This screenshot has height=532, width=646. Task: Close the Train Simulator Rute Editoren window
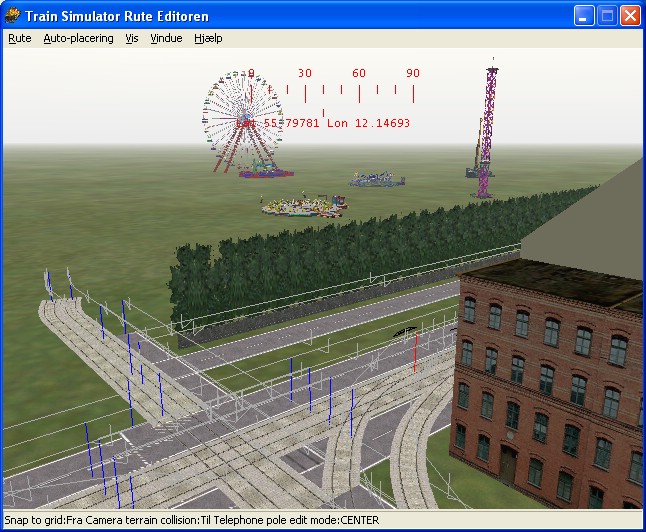coord(630,16)
